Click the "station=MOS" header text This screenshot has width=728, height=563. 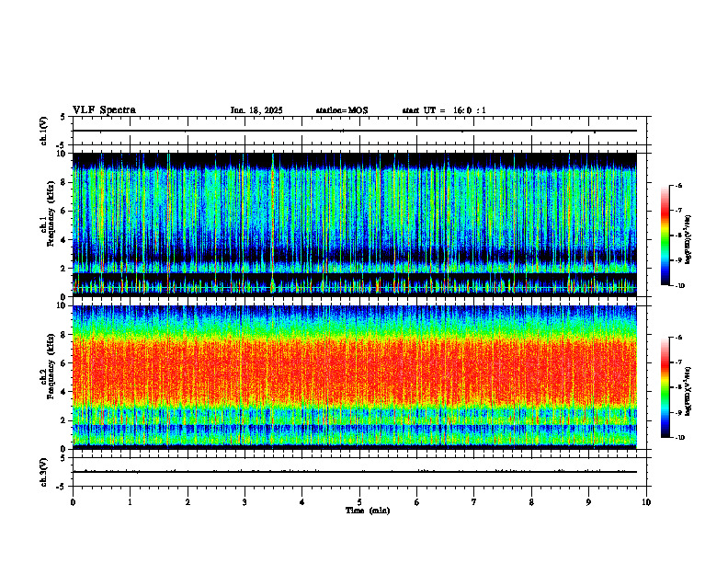pyautogui.click(x=342, y=110)
